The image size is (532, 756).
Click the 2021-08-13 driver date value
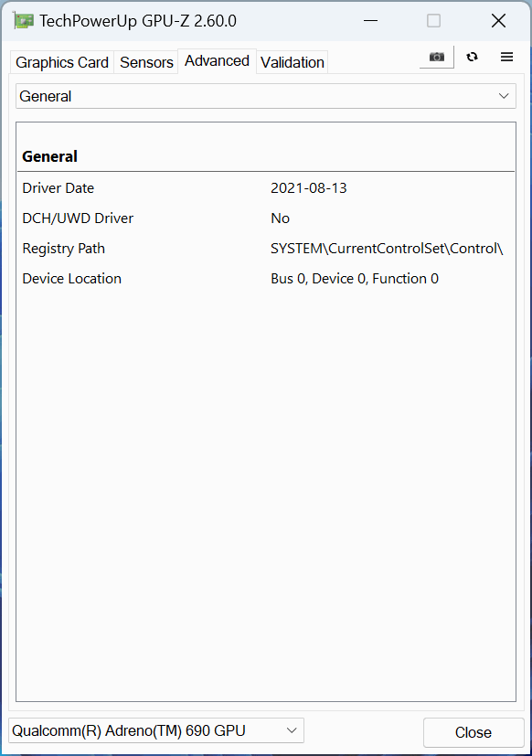pos(309,188)
